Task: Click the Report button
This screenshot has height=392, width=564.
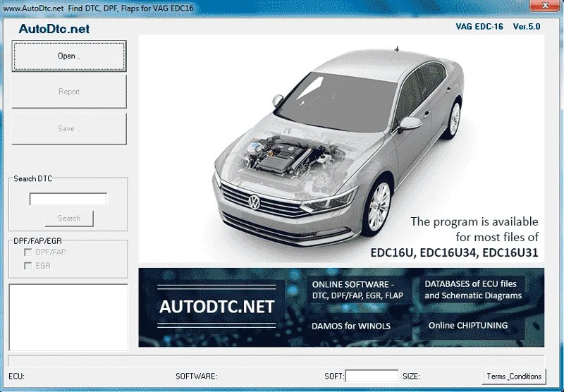Action: pos(69,92)
